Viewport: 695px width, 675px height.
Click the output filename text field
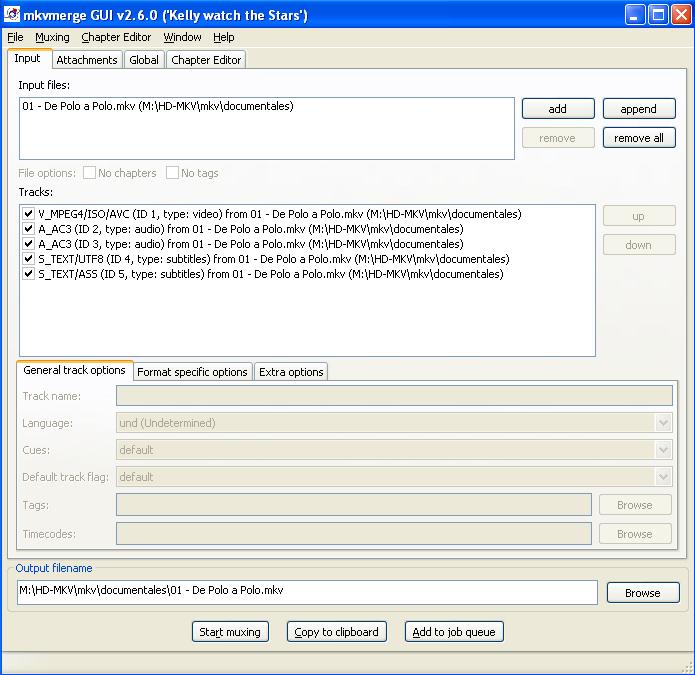(x=306, y=591)
